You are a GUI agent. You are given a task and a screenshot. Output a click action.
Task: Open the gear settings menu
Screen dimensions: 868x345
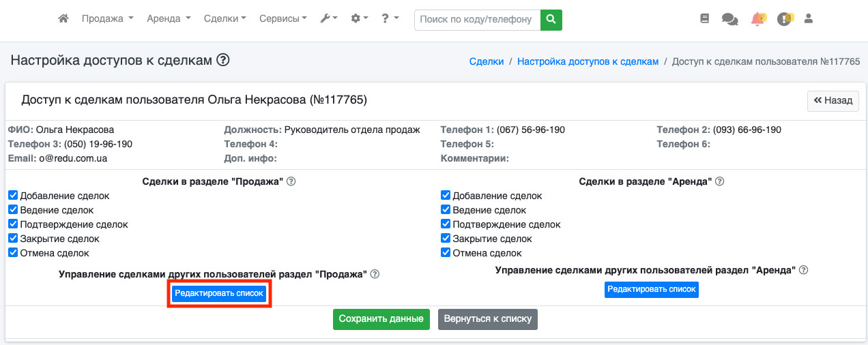coord(360,19)
